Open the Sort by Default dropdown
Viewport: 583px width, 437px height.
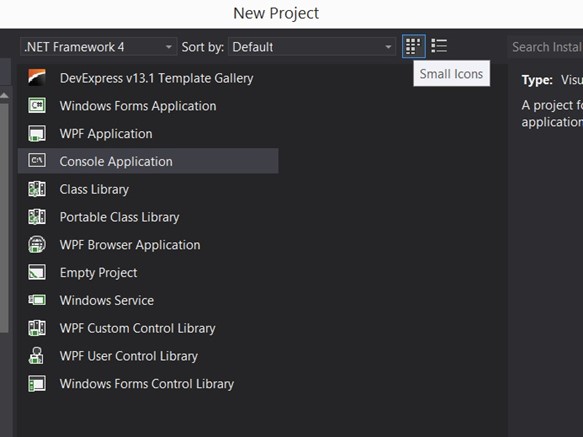312,47
